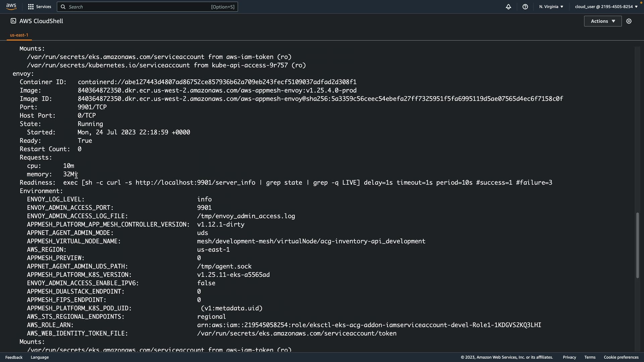Open the Language selector in footer
Screen dimensions: 644x362
pos(40,357)
